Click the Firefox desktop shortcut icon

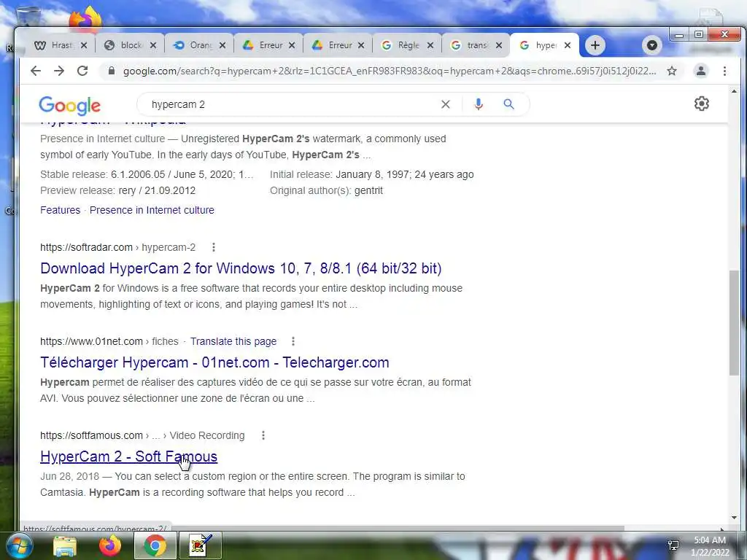(x=86, y=19)
